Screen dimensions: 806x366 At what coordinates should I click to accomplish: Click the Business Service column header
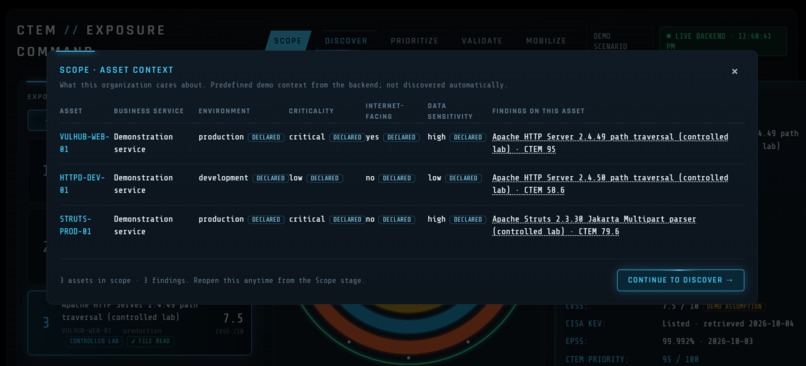point(149,111)
